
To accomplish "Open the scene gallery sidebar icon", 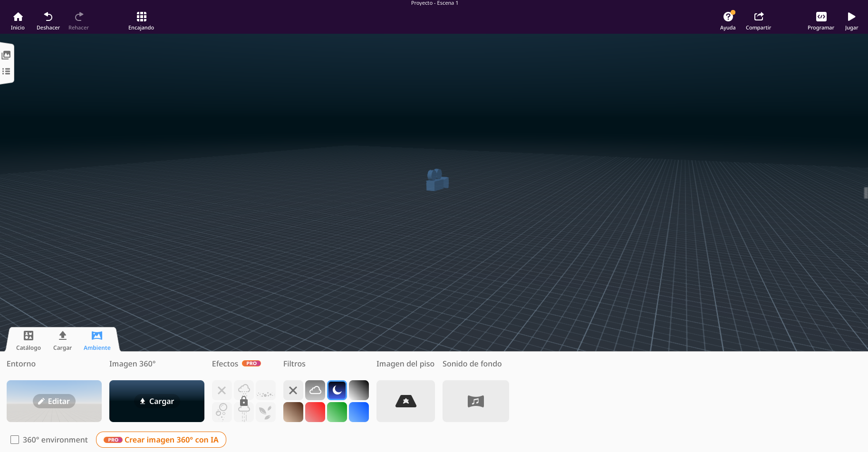I will point(6,55).
